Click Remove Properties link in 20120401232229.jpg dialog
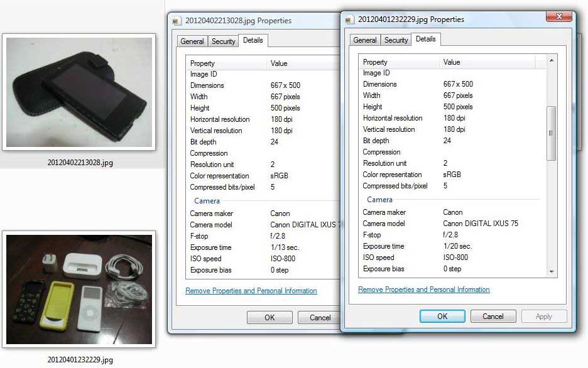This screenshot has height=368, width=588. point(424,290)
